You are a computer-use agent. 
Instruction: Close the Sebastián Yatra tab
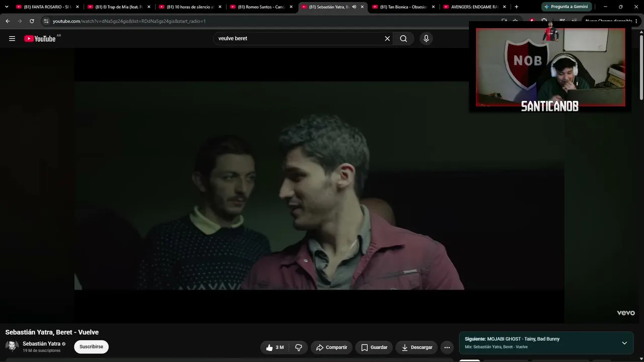point(362,7)
